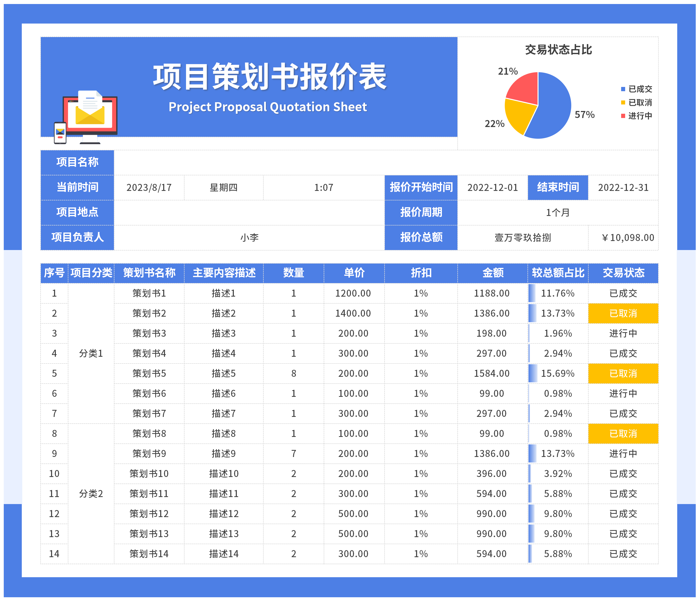This screenshot has height=601, width=700.
Task: Click the empty 项目地点 value cell
Action: click(249, 213)
